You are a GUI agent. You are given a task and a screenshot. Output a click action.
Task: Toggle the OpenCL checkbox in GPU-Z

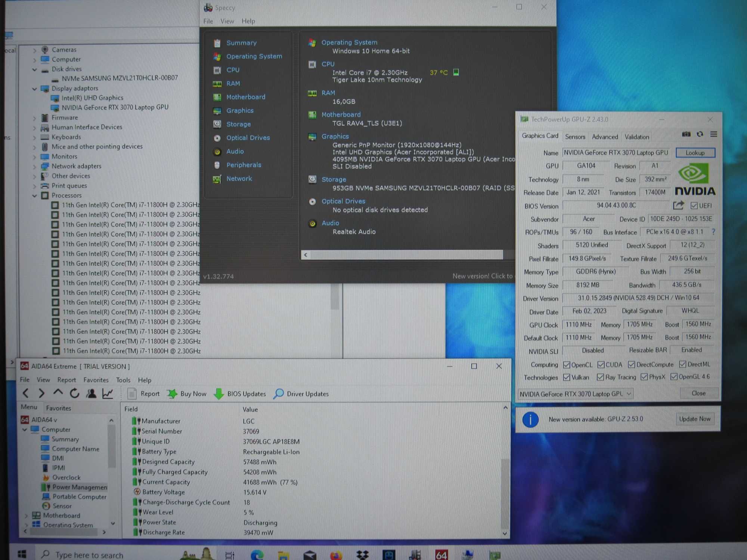coord(567,365)
